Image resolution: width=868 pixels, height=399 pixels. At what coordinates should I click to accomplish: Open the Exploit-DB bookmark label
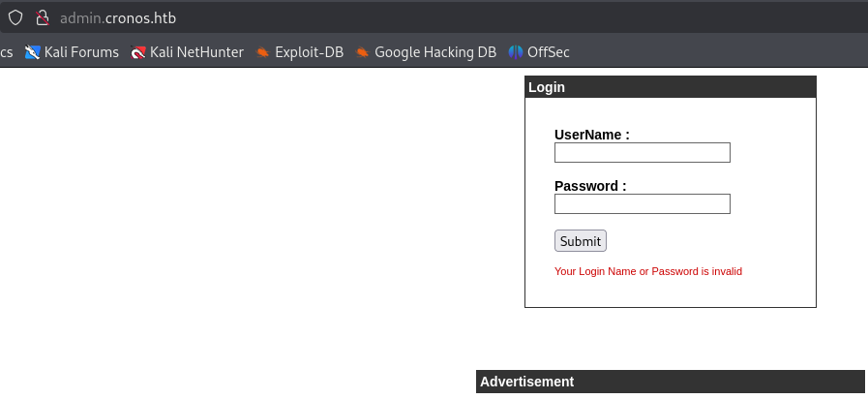(309, 52)
